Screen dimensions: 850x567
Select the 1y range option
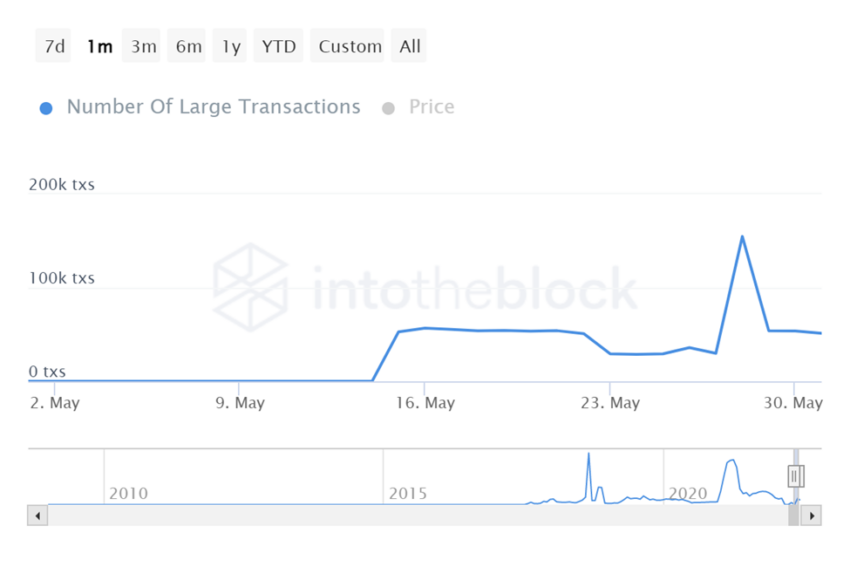[231, 46]
